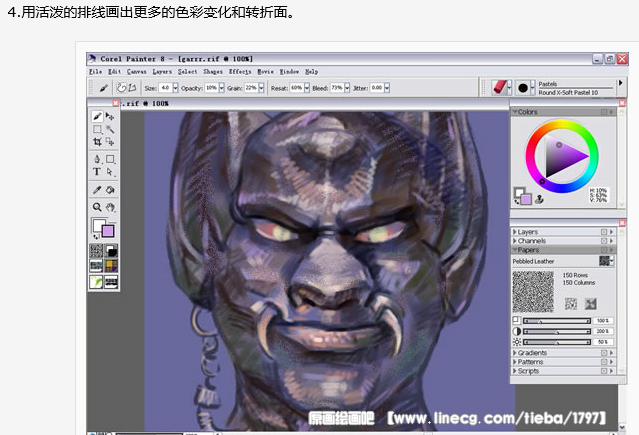Open the Grain value dropdown
The image size is (639, 435).
(x=261, y=88)
